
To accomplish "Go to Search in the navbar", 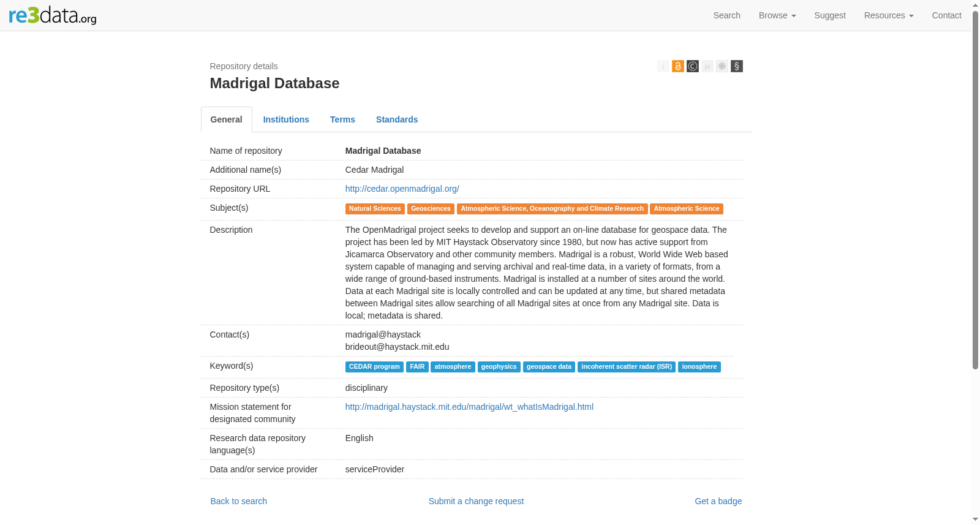I will point(727,15).
